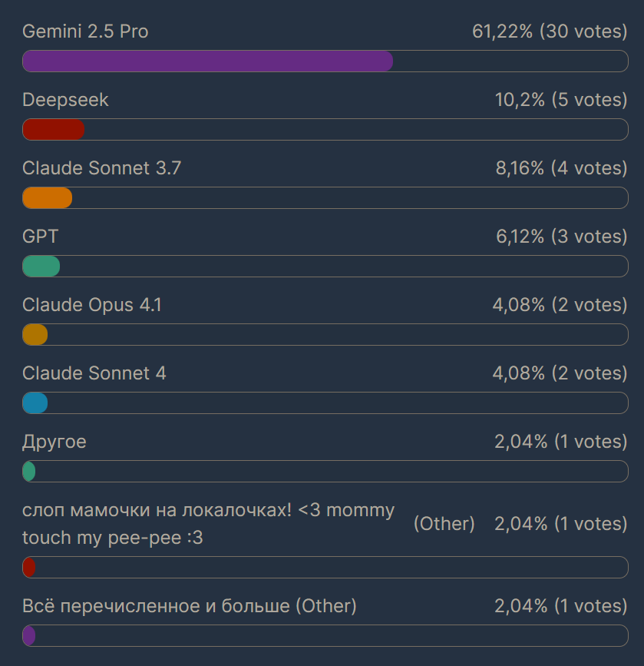Click the '61,22% (30 votes)' result text
Screen dimensions: 644x666
click(550, 31)
